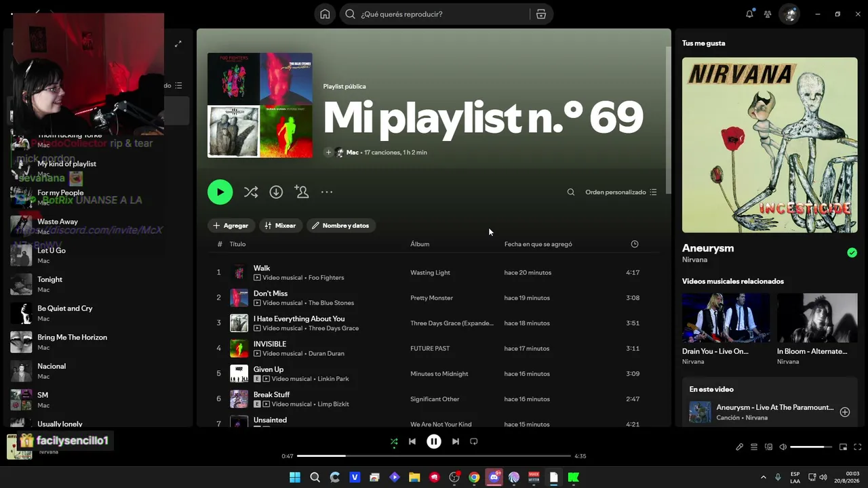Open Windows Start menu
This screenshot has width=868, height=488.
(295, 477)
